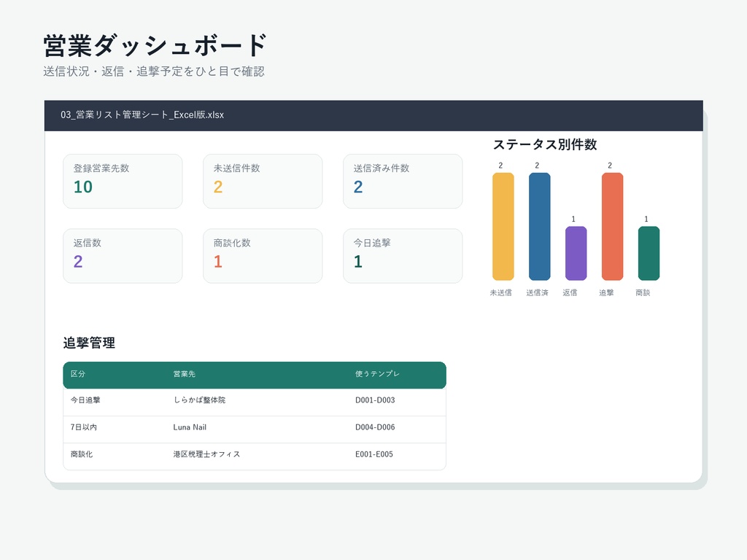Select the Luna Nail cell
This screenshot has height=560, width=747.
point(190,427)
